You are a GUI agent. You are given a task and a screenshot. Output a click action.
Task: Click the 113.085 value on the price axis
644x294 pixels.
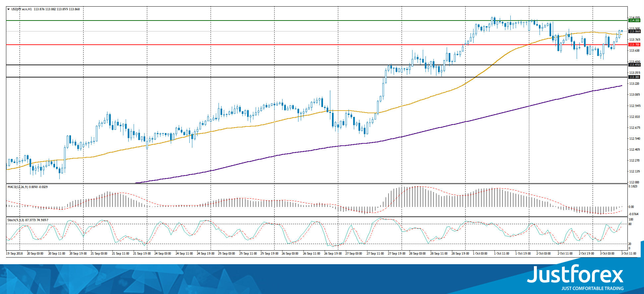tap(634, 95)
